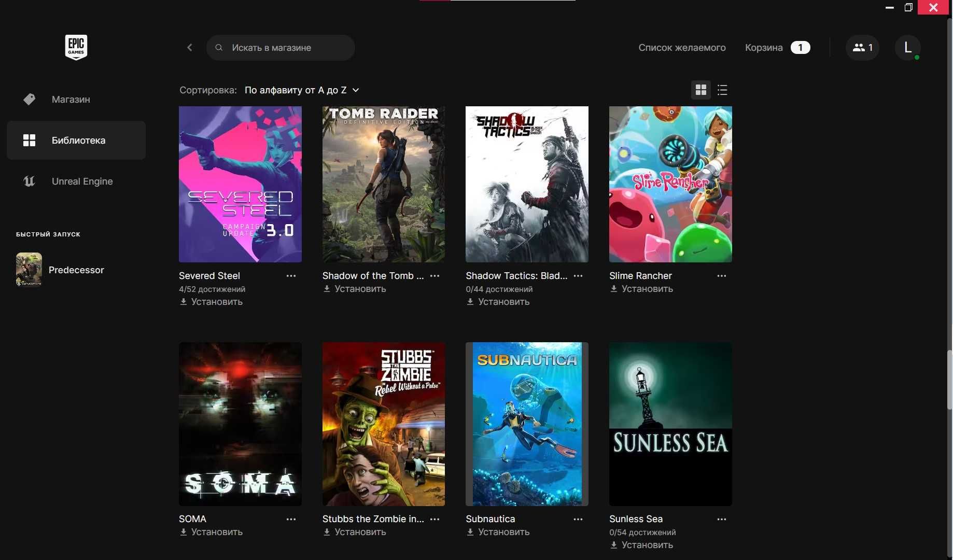Click the Epic Games logo
This screenshot has width=953, height=560.
(x=76, y=47)
